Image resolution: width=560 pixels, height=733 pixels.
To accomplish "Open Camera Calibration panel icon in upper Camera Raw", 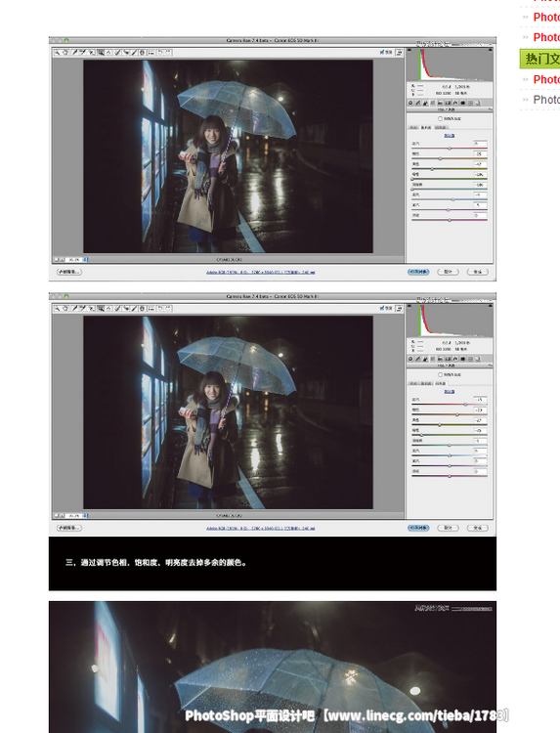I will click(463, 103).
